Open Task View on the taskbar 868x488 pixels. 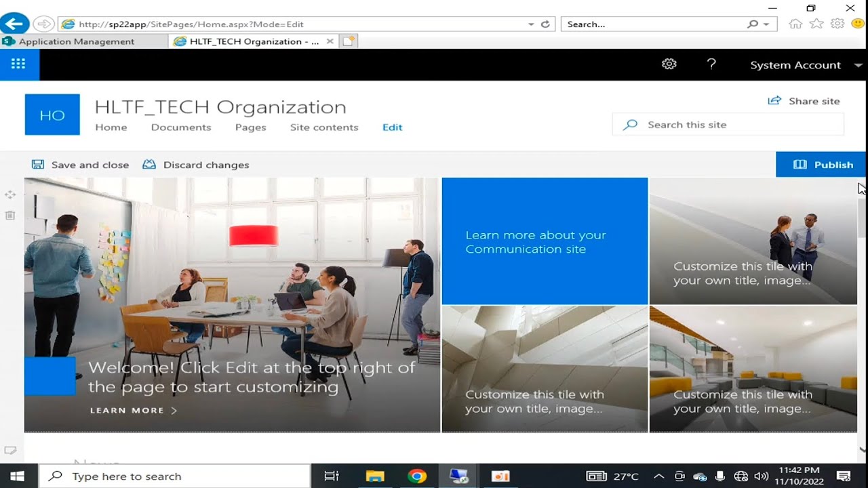[332, 476]
